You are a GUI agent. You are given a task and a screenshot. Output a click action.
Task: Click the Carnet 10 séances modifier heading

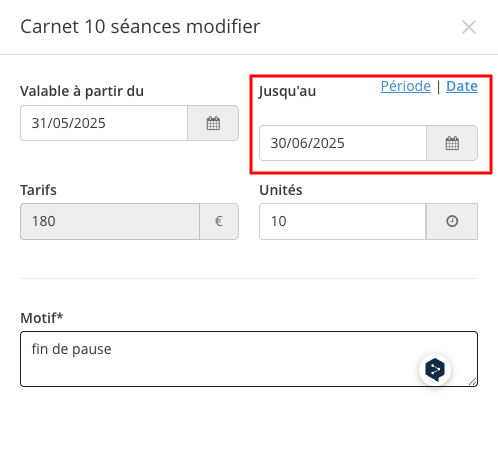point(140,27)
